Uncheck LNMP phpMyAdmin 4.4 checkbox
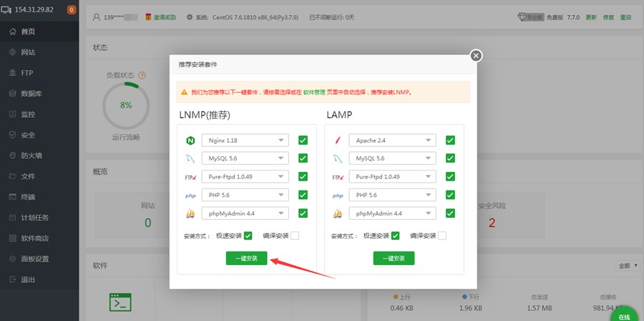This screenshot has width=644, height=321. [x=303, y=214]
